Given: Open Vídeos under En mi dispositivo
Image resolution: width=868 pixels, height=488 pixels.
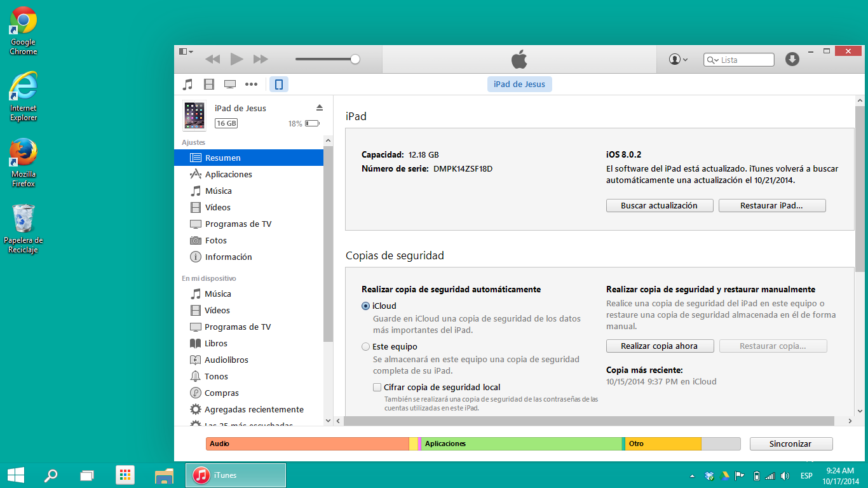Looking at the screenshot, I should [248, 310].
